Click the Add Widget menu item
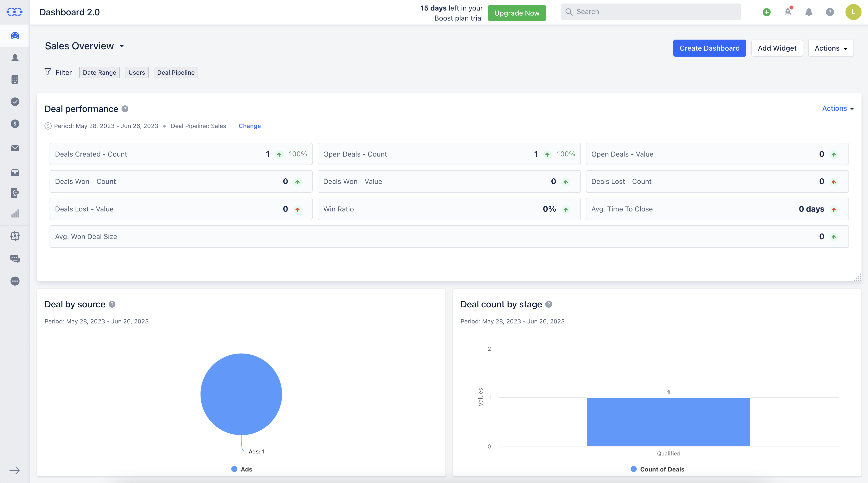This screenshot has height=483, width=868. (x=777, y=48)
